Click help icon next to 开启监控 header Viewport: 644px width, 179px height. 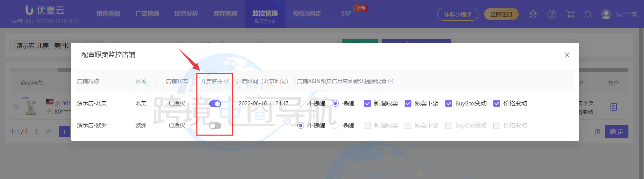coord(227,81)
